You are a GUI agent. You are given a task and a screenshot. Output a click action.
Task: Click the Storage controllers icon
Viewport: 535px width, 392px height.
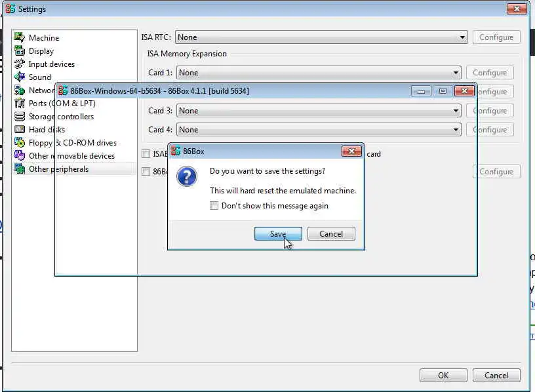20,116
